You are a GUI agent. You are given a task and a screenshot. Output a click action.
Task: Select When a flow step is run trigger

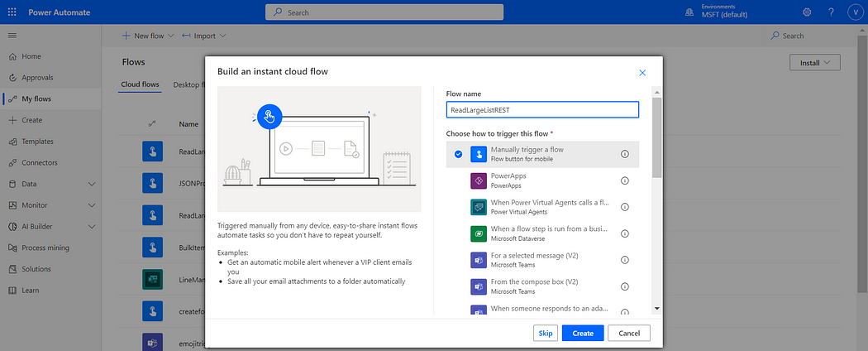tap(542, 233)
